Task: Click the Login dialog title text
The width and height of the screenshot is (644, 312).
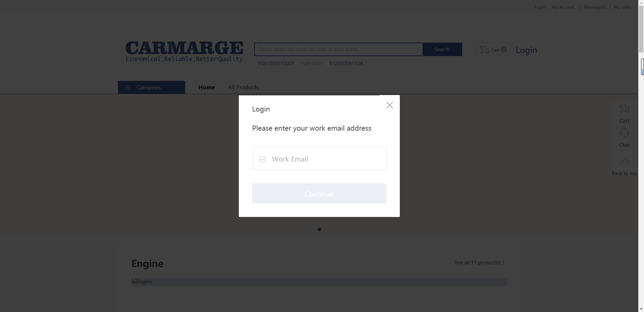Action: pos(261,109)
